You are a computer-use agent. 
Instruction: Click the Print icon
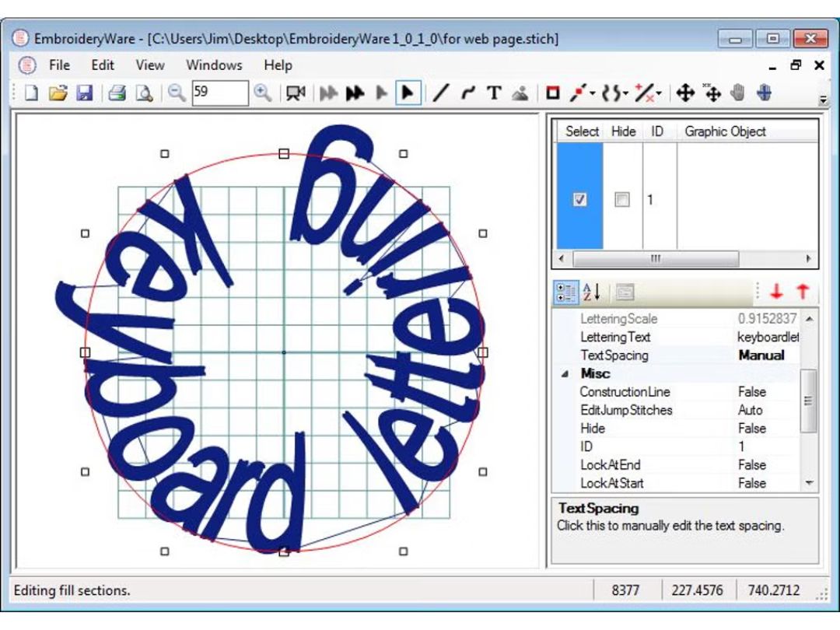(117, 93)
